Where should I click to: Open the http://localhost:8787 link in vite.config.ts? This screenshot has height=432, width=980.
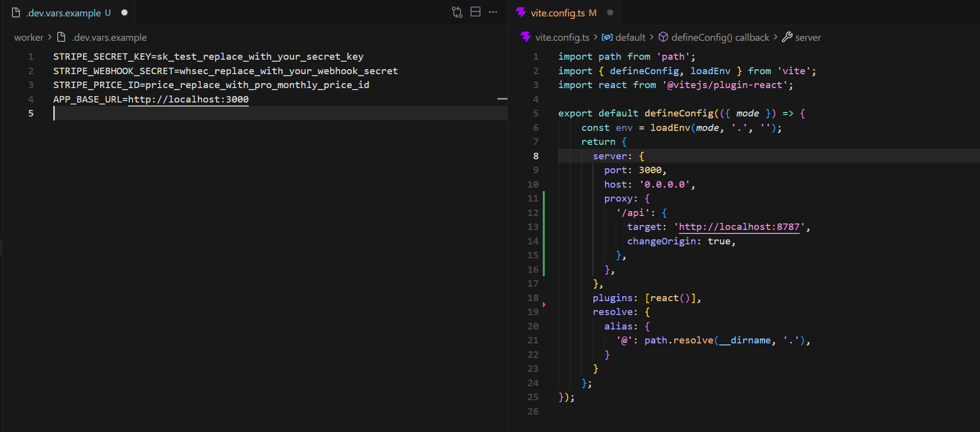coord(739,227)
